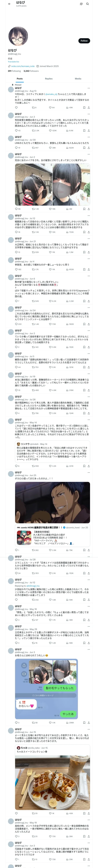
Task: Click the circular icon beside the search icon
Action: click(81, 4)
